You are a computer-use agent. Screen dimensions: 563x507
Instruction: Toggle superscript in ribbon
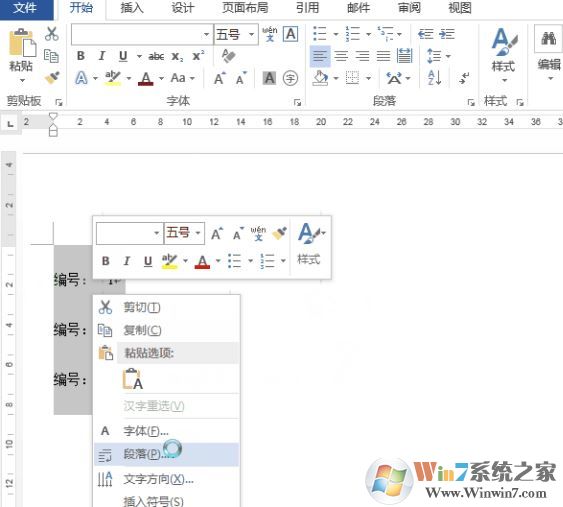(x=198, y=56)
